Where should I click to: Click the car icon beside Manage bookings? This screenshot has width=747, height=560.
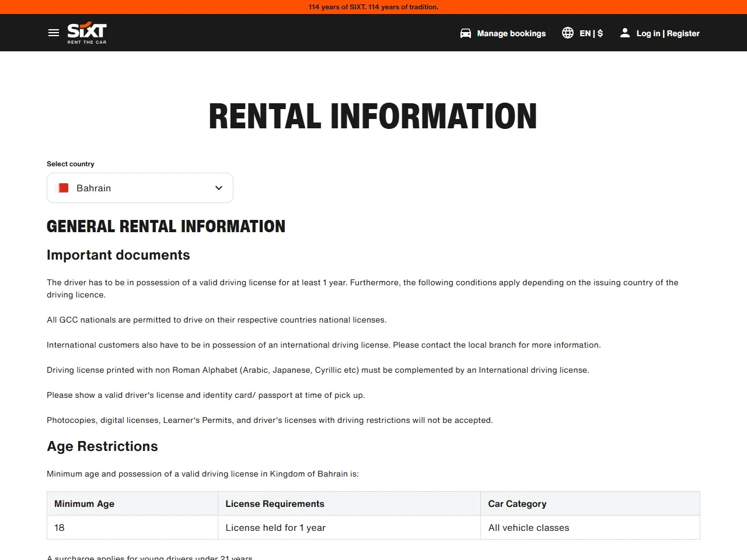pyautogui.click(x=466, y=33)
